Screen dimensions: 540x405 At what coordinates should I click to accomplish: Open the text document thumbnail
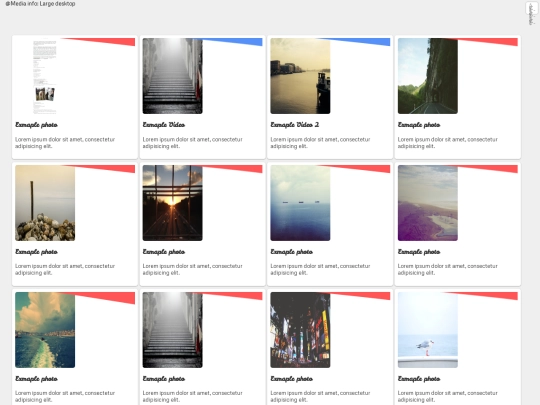[45, 76]
